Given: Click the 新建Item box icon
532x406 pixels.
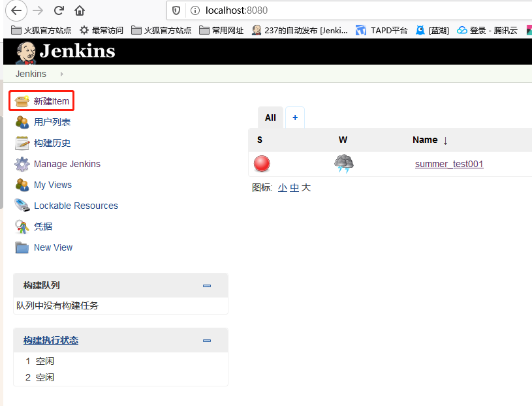Looking at the screenshot, I should click(x=22, y=101).
